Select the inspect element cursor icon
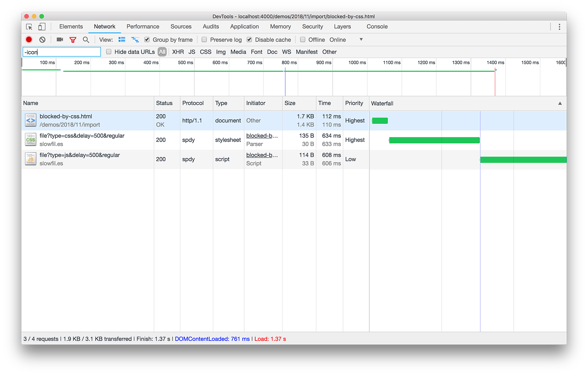Screen dimensions: 588x375 pos(29,27)
